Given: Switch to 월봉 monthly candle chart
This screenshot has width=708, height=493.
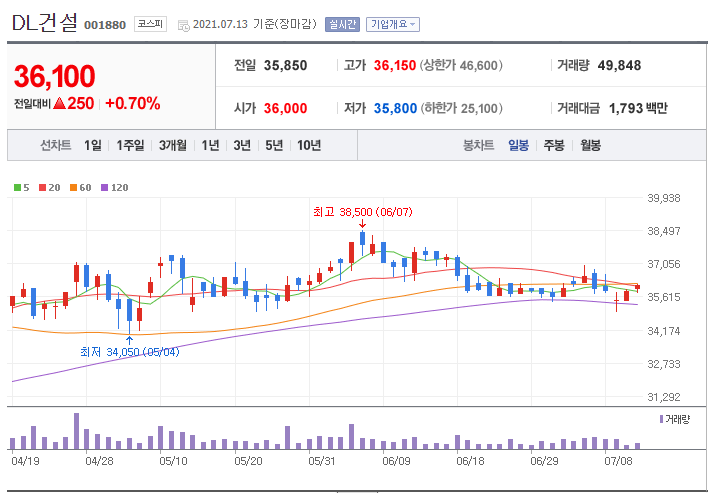Looking at the screenshot, I should tap(591, 145).
